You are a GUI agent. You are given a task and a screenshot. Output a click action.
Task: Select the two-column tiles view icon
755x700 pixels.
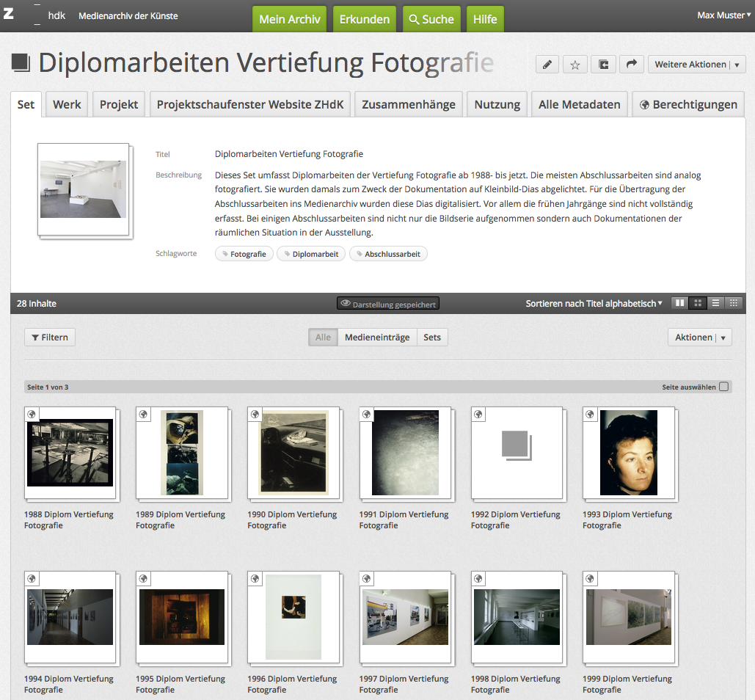pos(680,303)
